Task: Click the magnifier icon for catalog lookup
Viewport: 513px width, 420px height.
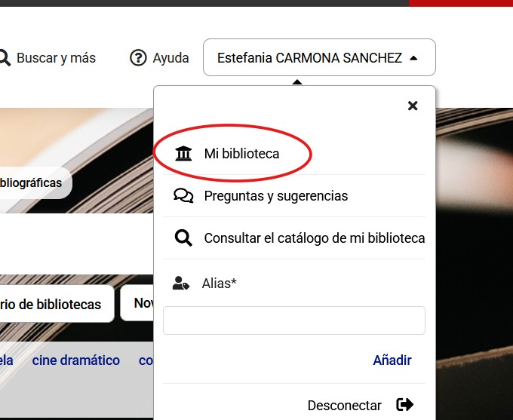Action: click(183, 238)
